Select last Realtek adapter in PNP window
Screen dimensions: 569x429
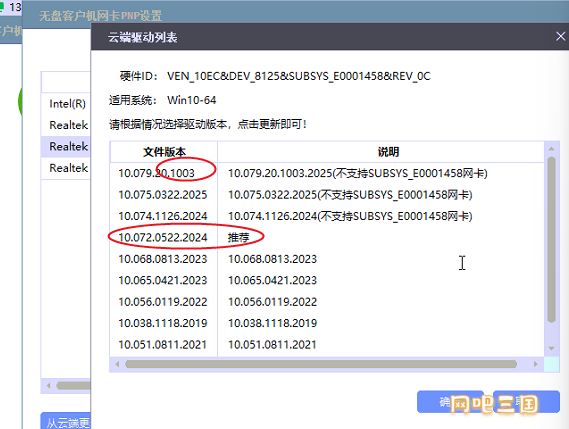tap(66, 168)
